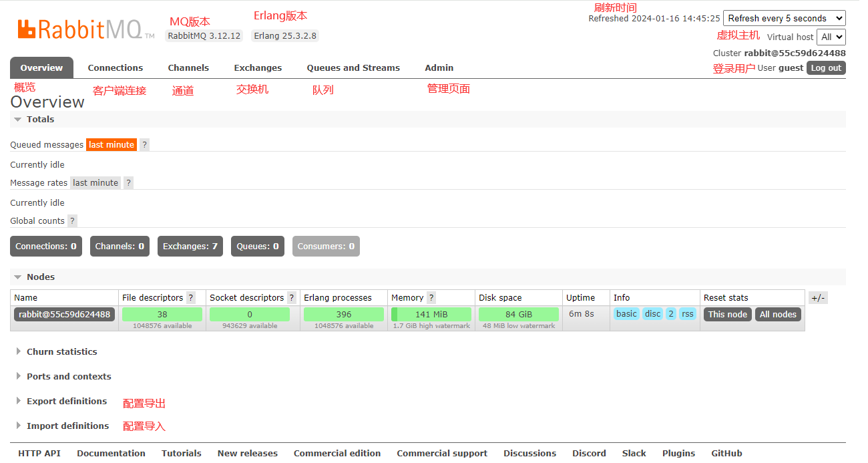Open the Discord link
This screenshot has height=463, width=868.
(x=589, y=453)
